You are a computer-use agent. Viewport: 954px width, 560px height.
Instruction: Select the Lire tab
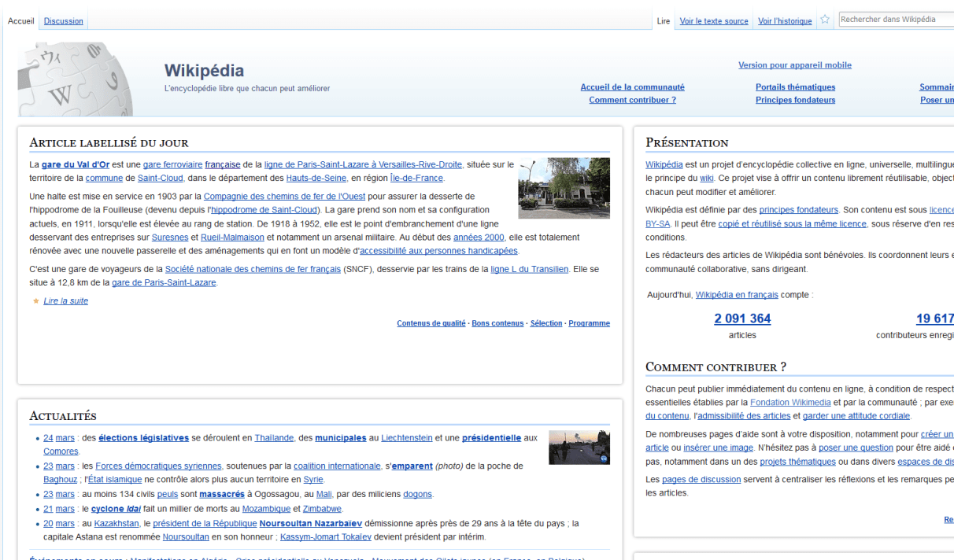663,20
